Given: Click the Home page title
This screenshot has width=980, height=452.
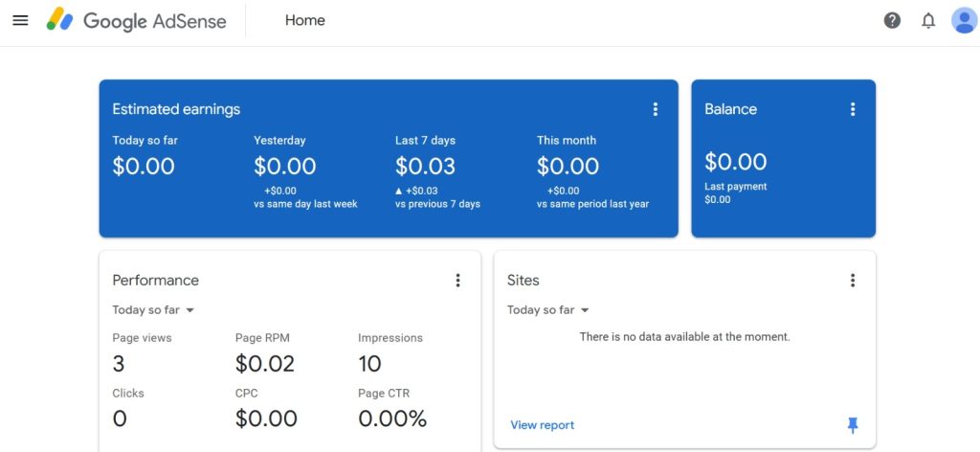Looking at the screenshot, I should (x=304, y=20).
